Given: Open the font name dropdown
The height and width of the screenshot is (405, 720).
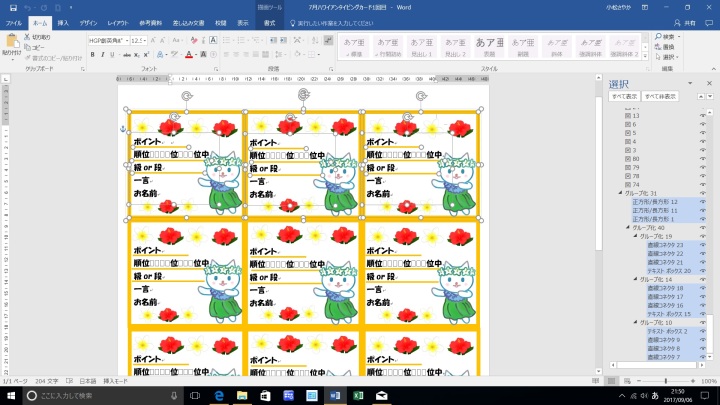Looking at the screenshot, I should pos(127,40).
